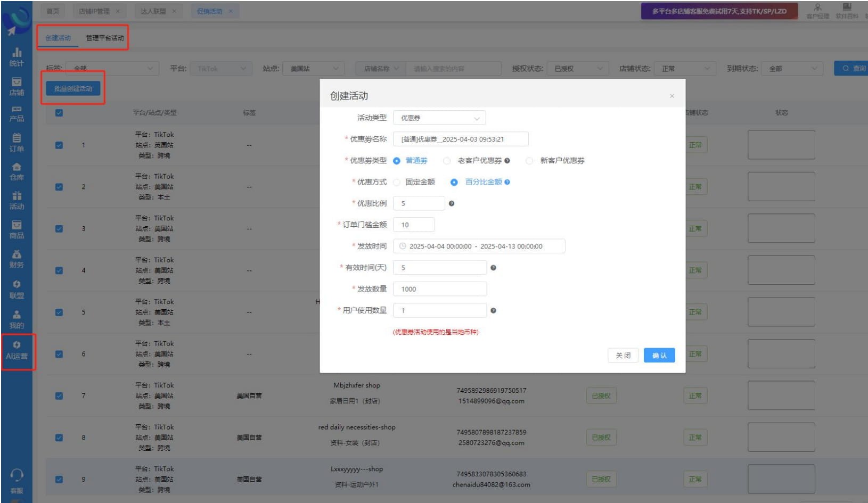Open the 授权状态 dropdown
868x503 pixels.
click(x=577, y=69)
